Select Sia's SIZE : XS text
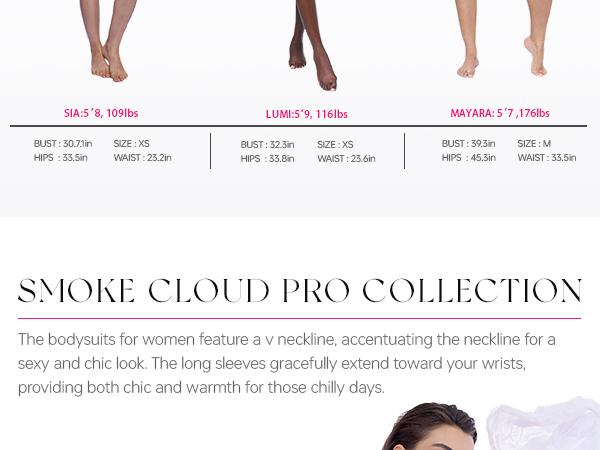 pos(131,143)
